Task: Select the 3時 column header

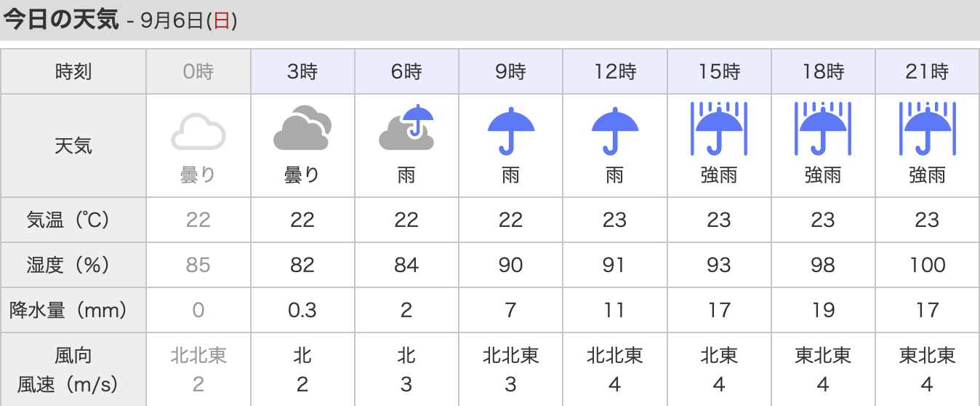Action: (x=302, y=71)
